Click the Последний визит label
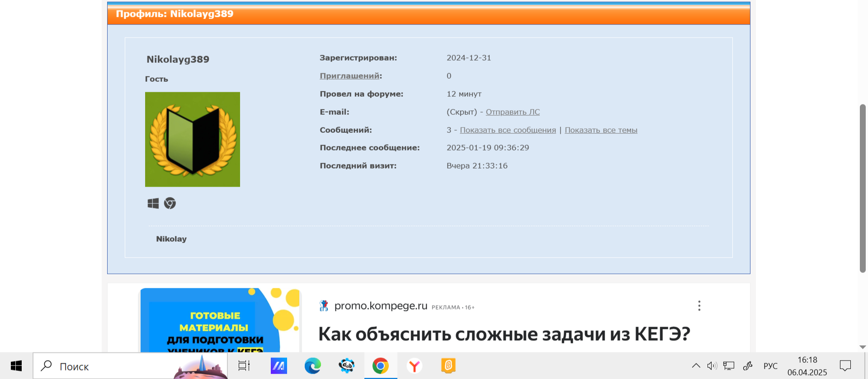This screenshot has width=868, height=379. click(x=358, y=166)
